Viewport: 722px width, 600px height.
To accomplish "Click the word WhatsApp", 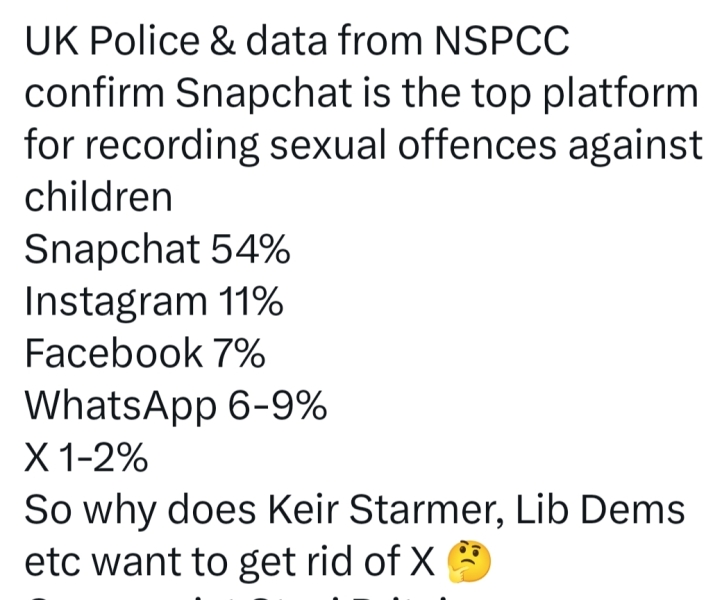I will pos(120,405).
